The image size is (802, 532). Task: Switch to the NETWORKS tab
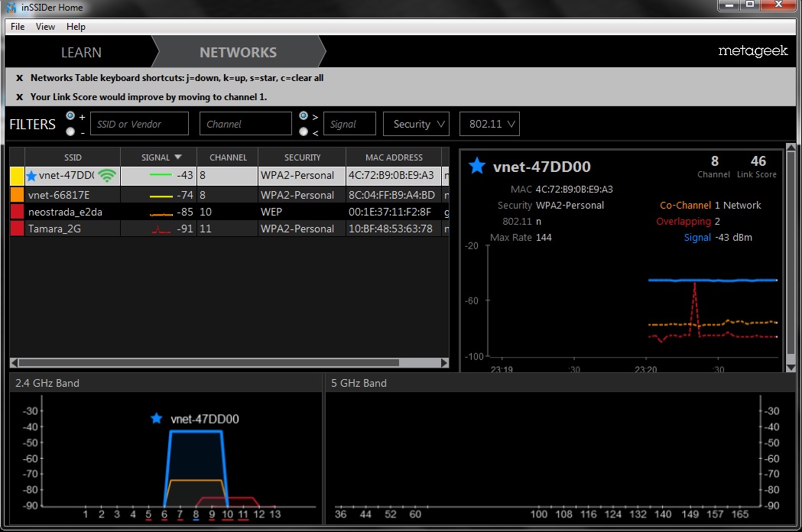(238, 52)
